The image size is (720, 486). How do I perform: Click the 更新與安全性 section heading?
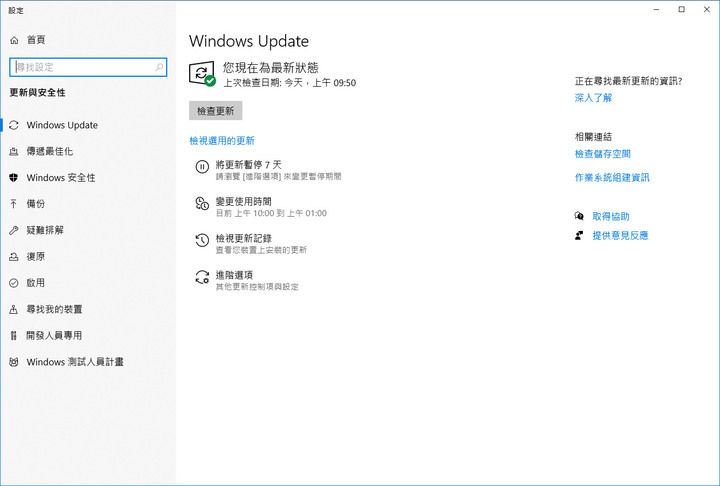click(x=37, y=92)
